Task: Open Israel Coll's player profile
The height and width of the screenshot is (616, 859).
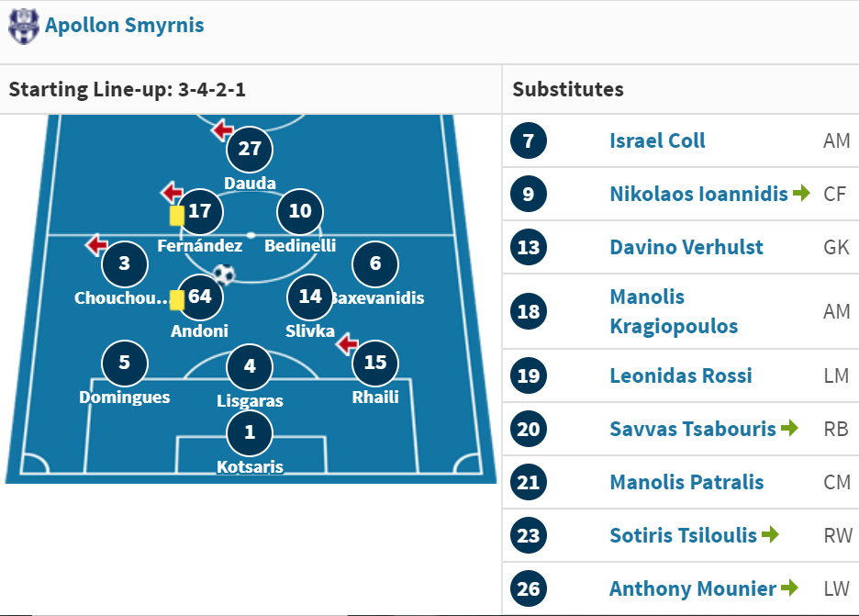Action: (657, 140)
